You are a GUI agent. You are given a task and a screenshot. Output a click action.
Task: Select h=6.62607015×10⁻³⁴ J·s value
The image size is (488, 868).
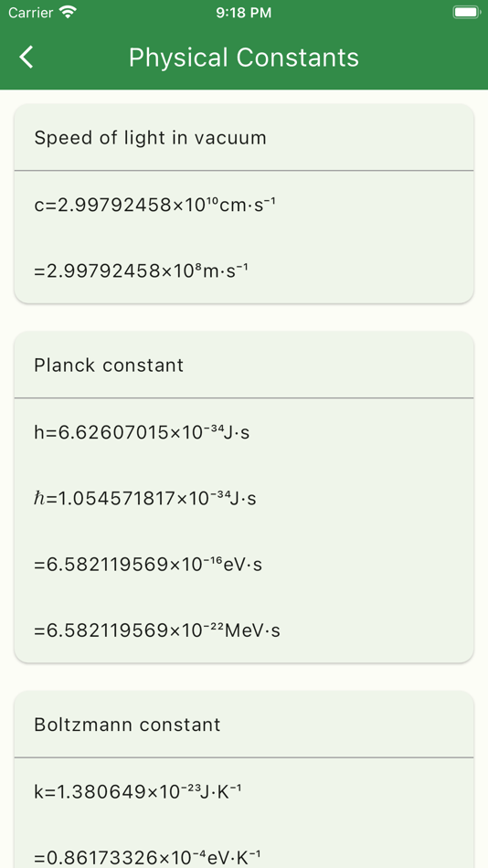[x=142, y=432]
